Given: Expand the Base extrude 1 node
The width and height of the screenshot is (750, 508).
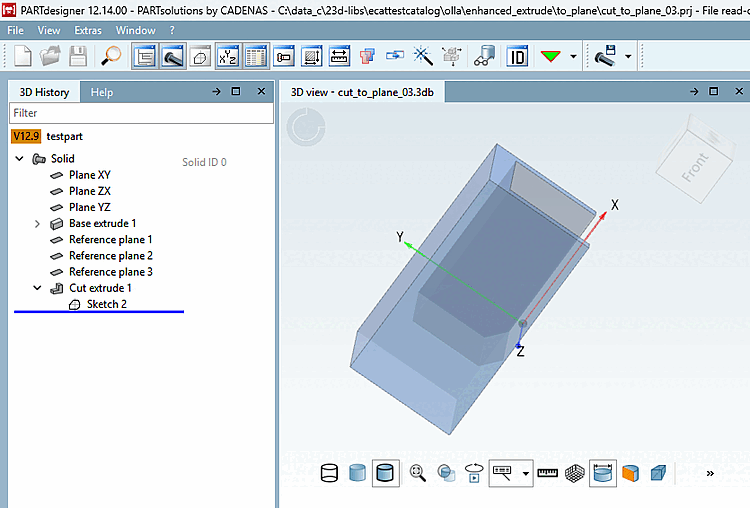Looking at the screenshot, I should 37,223.
